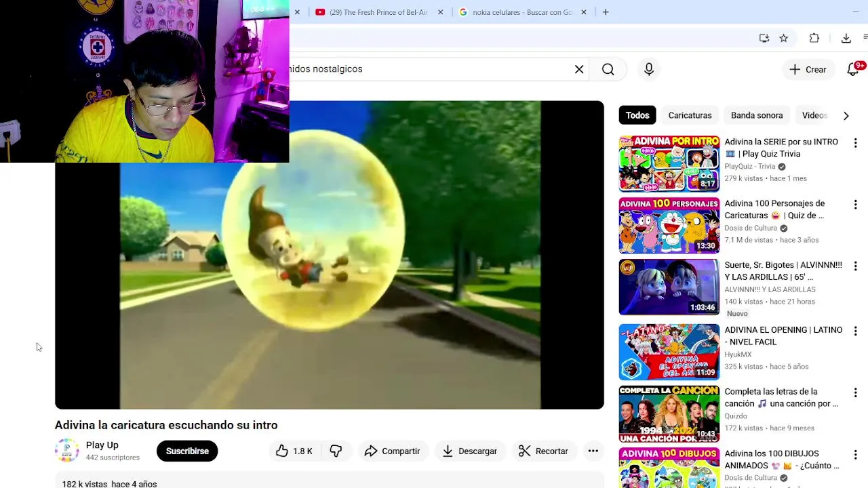Dislike the video
868x488 pixels.
tap(336, 451)
